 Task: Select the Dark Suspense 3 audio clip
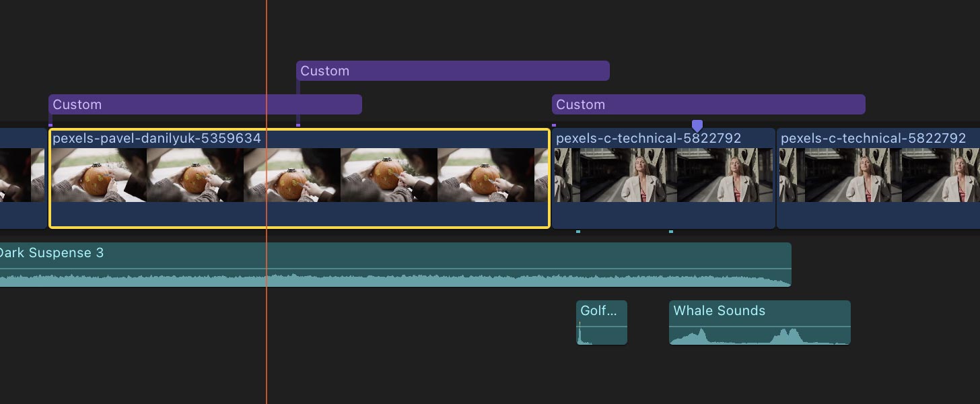click(x=395, y=265)
